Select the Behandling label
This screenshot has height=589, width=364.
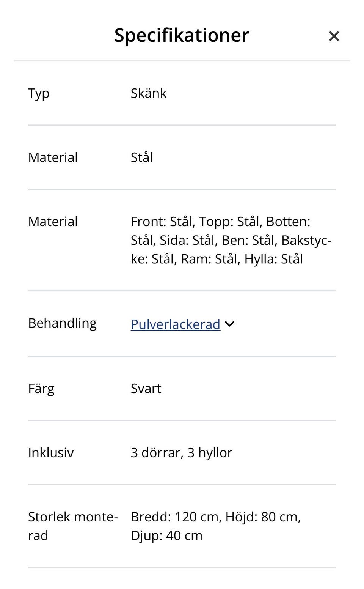[x=62, y=323]
